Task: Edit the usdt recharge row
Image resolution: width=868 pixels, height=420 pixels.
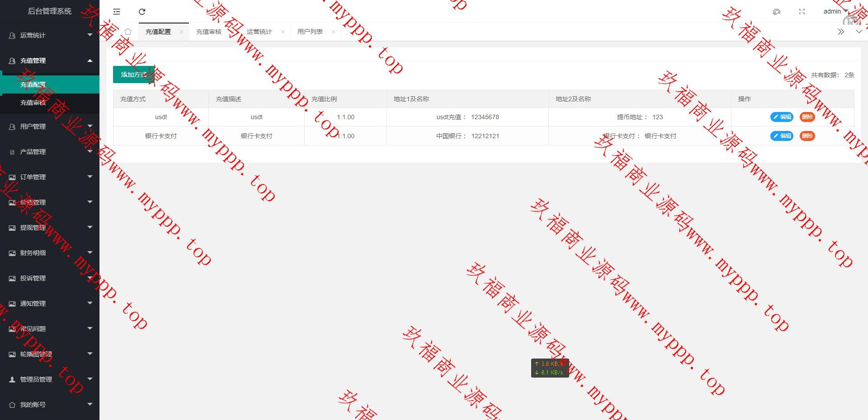Action: pos(782,117)
